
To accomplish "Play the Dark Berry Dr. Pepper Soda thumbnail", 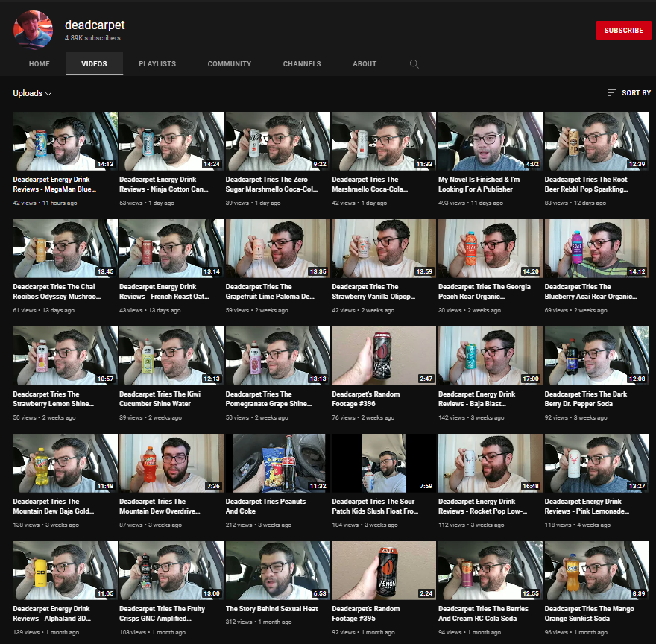I will 596,356.
